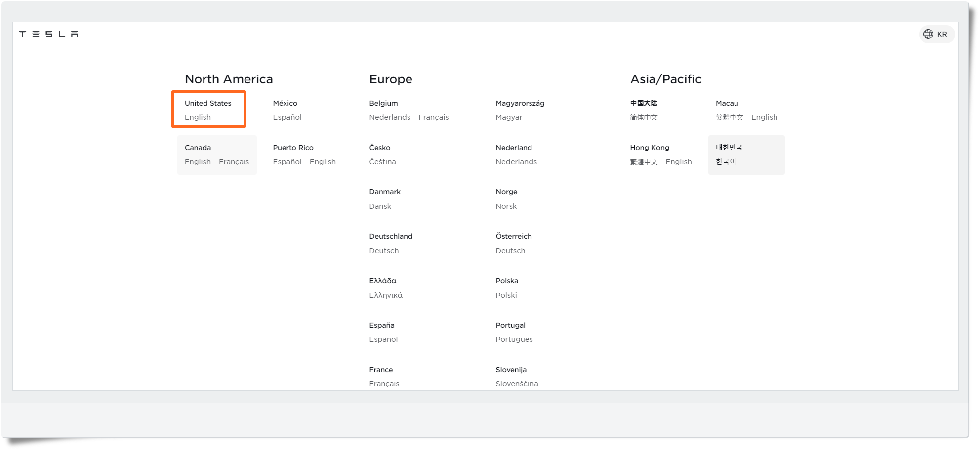
Task: Choose Nederlands under Belgium
Action: (390, 117)
